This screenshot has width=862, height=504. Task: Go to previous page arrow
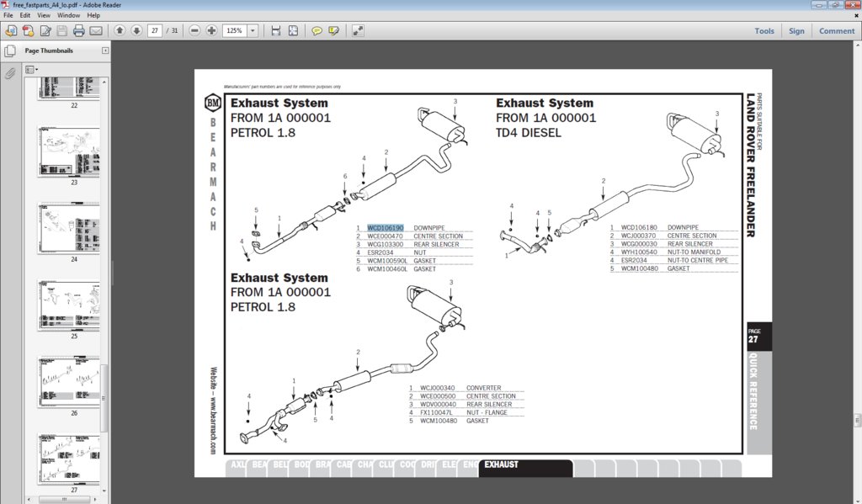coord(120,31)
